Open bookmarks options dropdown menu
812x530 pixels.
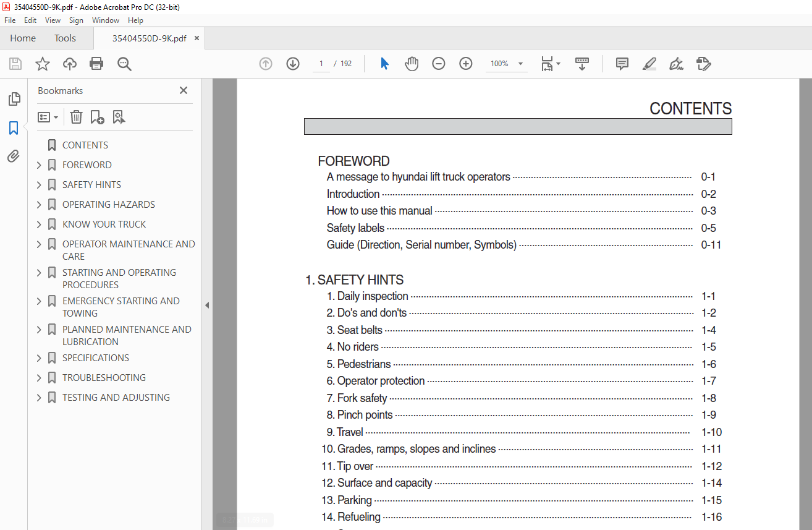tap(48, 117)
